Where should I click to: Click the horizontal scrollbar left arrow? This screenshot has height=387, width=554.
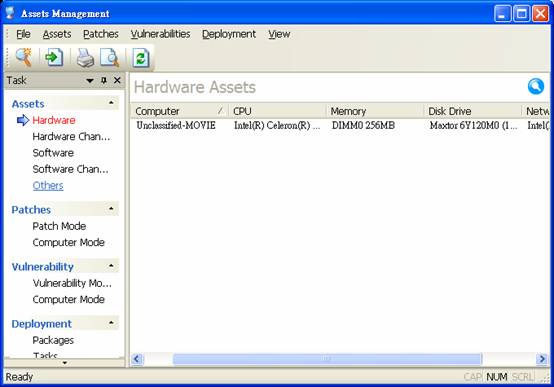click(x=137, y=359)
